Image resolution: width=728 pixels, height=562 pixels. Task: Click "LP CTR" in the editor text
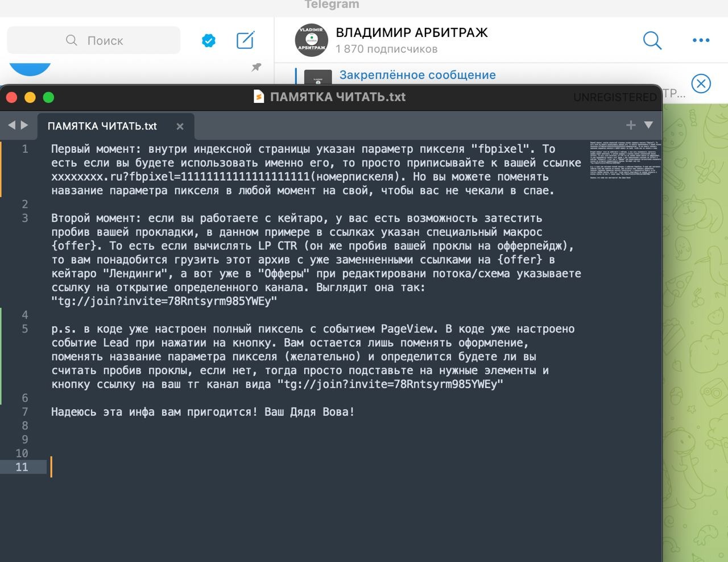point(278,246)
